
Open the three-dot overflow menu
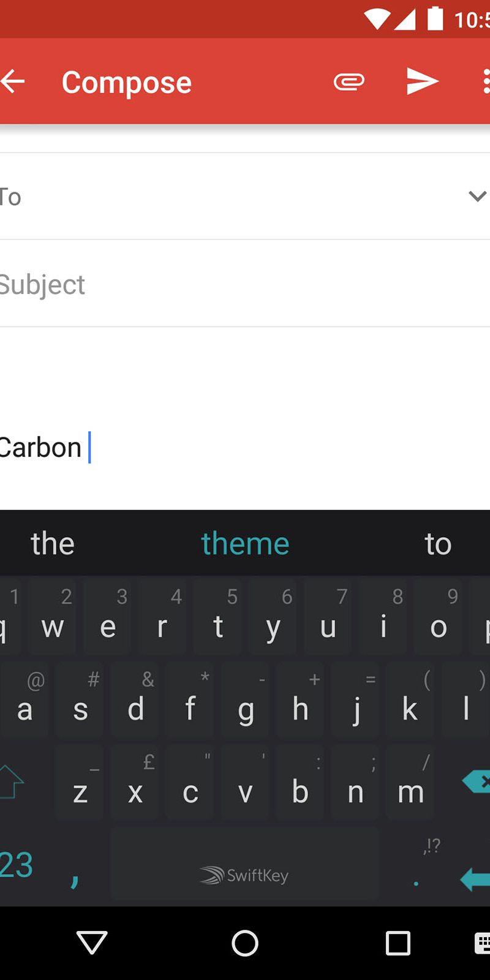pyautogui.click(x=485, y=81)
